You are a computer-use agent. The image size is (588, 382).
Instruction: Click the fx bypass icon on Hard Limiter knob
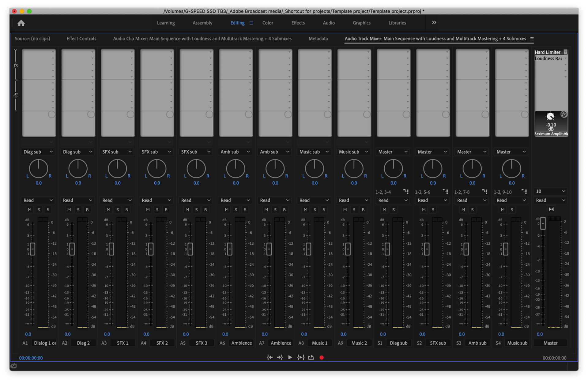pos(564,114)
